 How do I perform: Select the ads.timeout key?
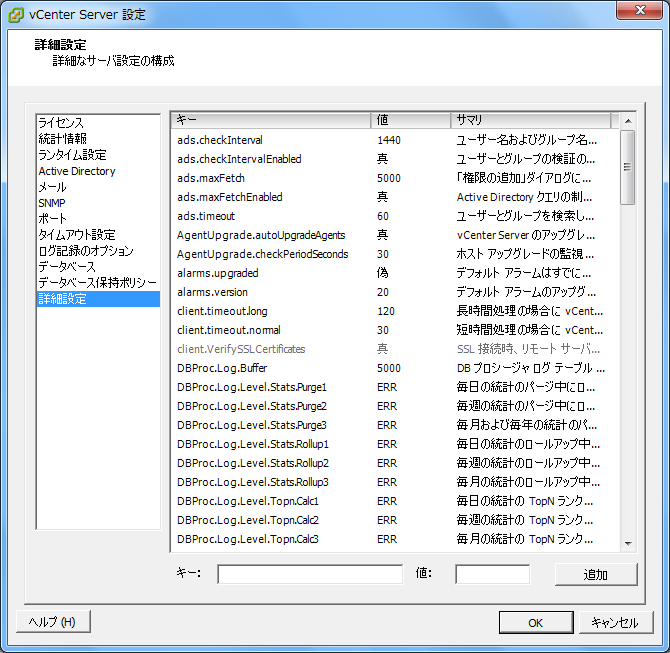click(x=206, y=216)
